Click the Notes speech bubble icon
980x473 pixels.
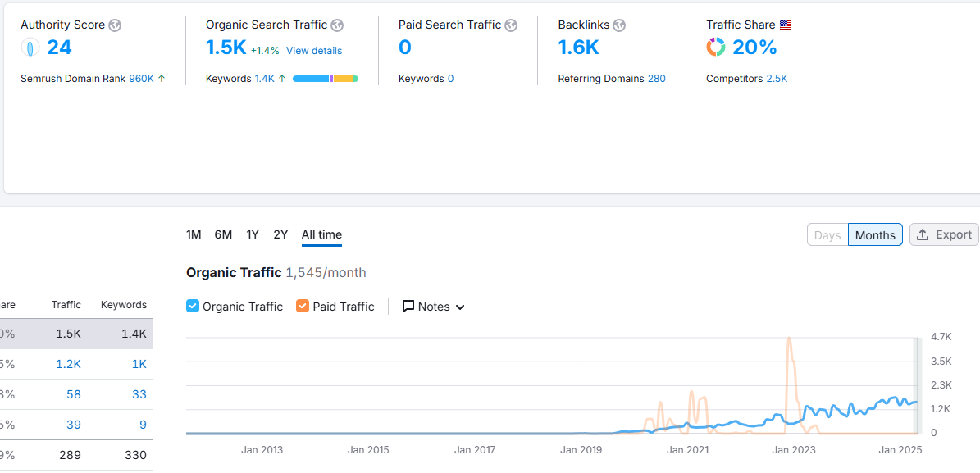pos(408,307)
